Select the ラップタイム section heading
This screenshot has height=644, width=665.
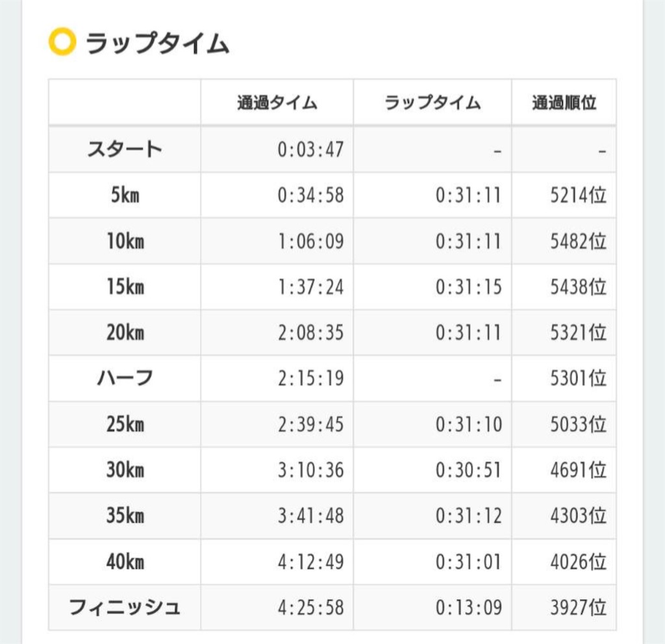coord(157,43)
